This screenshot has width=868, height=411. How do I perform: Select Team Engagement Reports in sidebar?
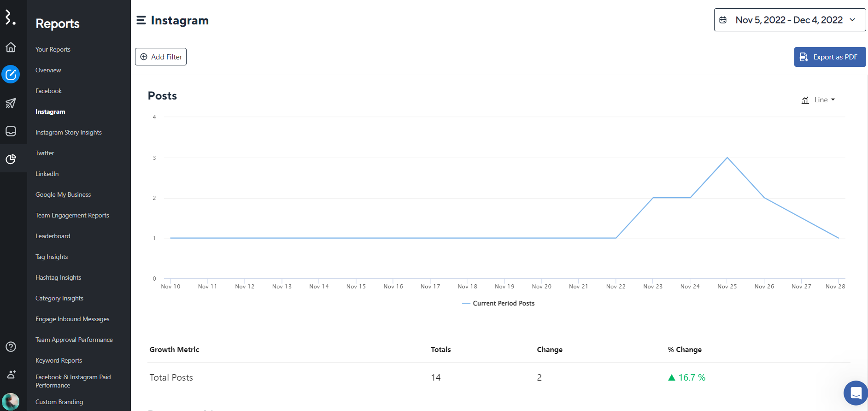tap(72, 215)
